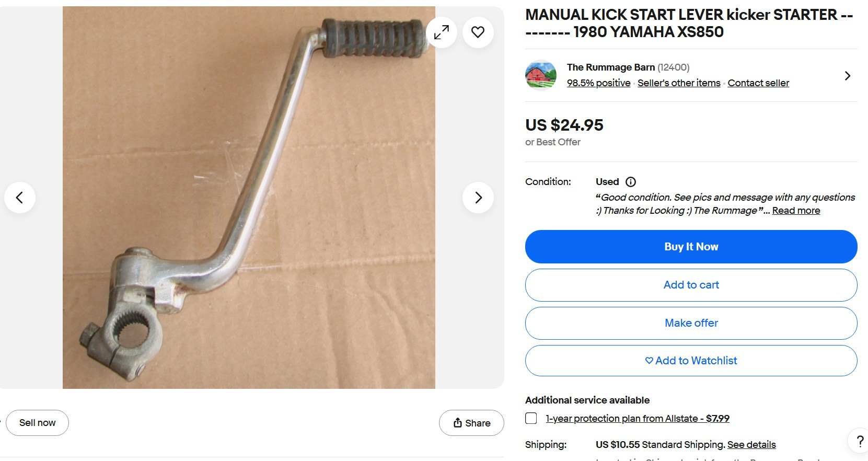Toggle Add to Watchlist for this item
Image resolution: width=868 pixels, height=461 pixels.
[691, 361]
